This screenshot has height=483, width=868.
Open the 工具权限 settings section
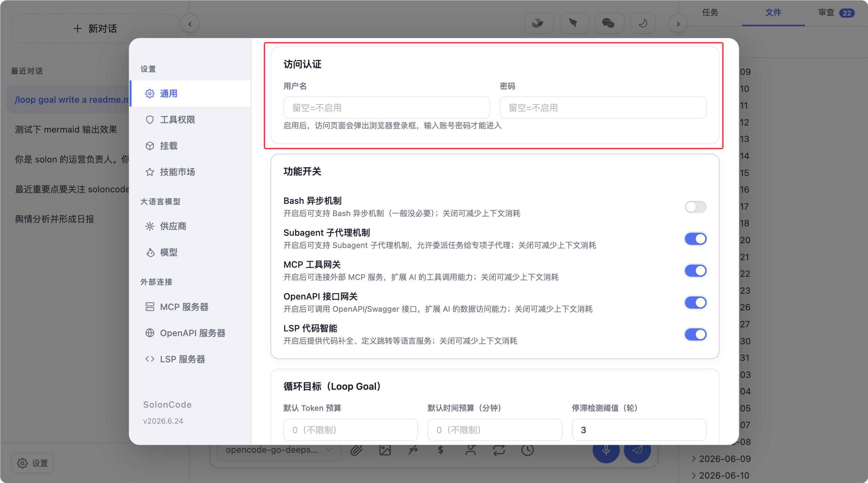191,120
